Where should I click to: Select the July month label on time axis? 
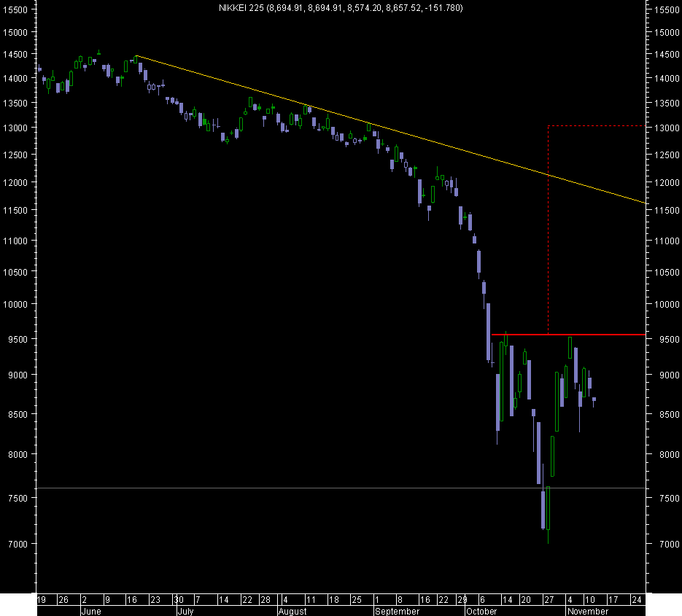click(x=186, y=611)
